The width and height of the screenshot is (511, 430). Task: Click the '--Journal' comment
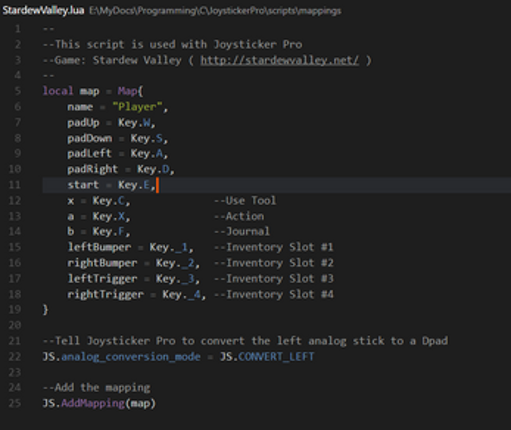click(242, 231)
